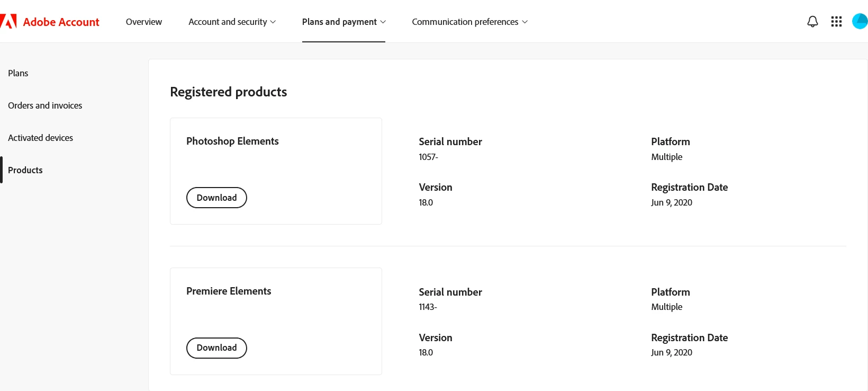Click the Adobe Account title link

[61, 22]
